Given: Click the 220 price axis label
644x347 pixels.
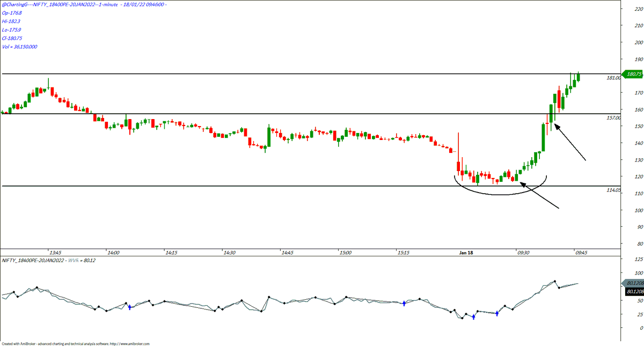Looking at the screenshot, I should pyautogui.click(x=638, y=9).
